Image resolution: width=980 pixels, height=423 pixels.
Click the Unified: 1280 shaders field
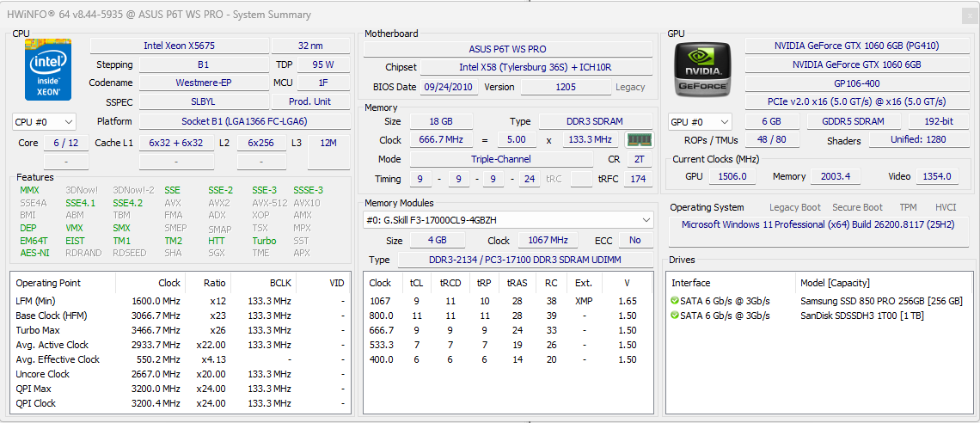coord(918,141)
